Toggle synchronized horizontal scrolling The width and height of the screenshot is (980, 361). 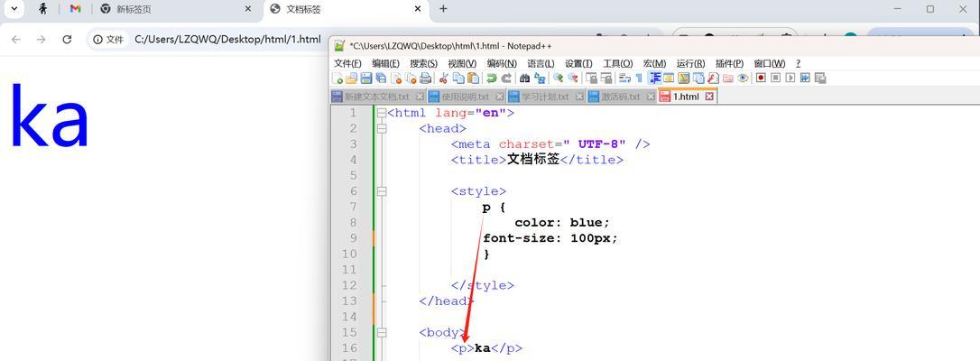(x=606, y=79)
